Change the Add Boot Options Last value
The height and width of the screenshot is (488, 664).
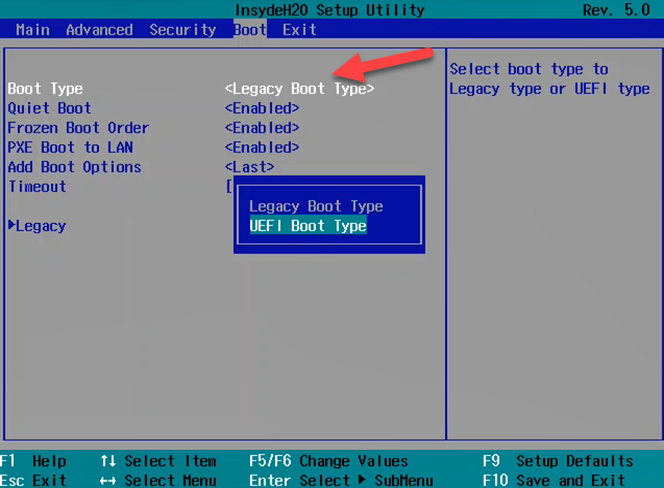tap(249, 167)
